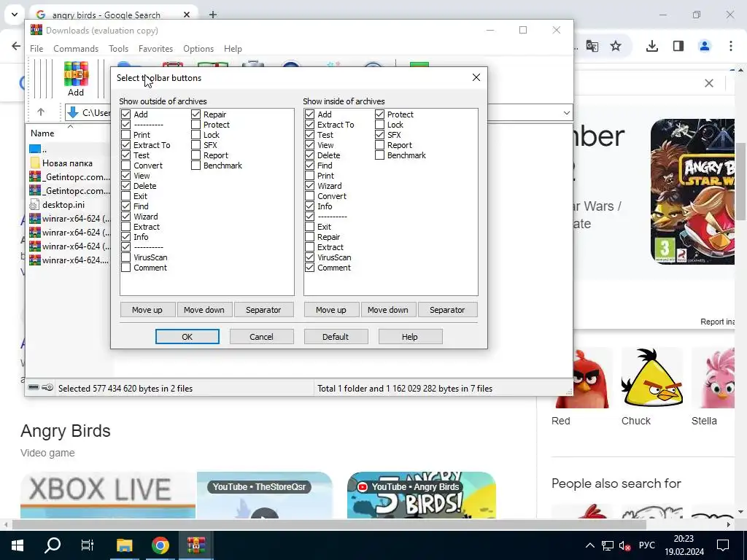Click the Chrome icon in the taskbar
The image size is (747, 560).
(160, 545)
